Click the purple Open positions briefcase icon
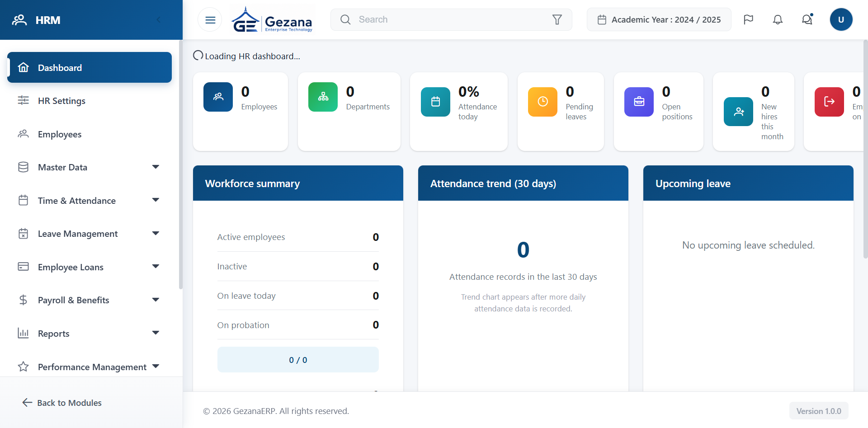868x428 pixels. [x=639, y=102]
